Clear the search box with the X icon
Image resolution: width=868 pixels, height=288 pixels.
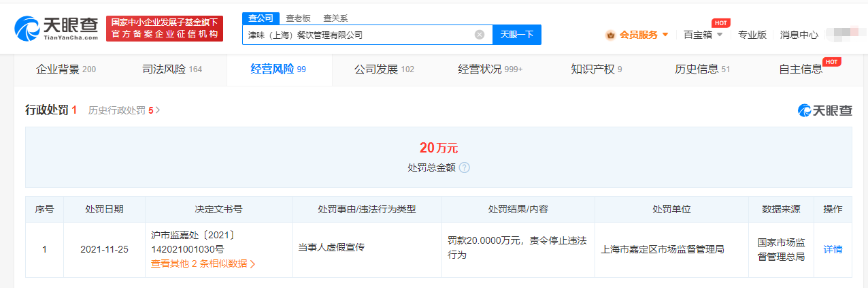[x=480, y=35]
